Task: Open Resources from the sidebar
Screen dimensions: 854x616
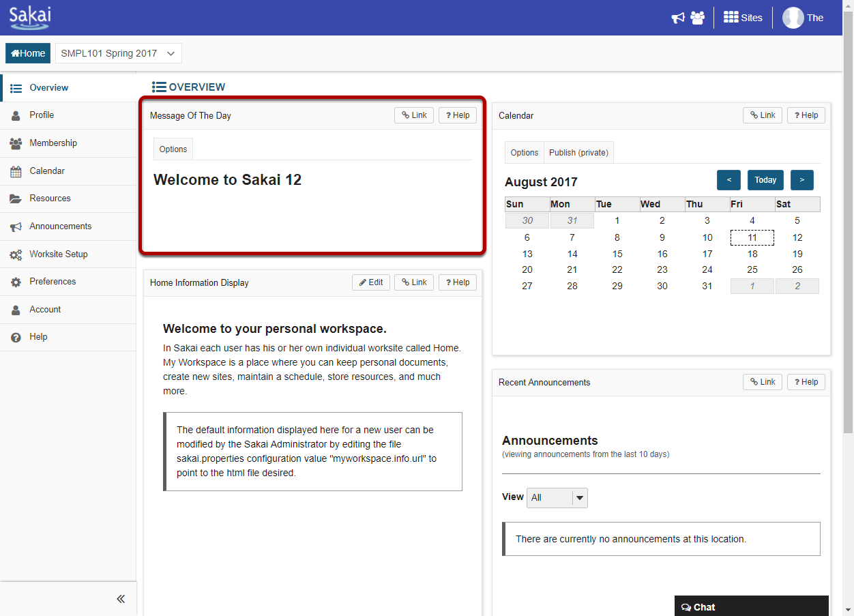Action: [68, 199]
